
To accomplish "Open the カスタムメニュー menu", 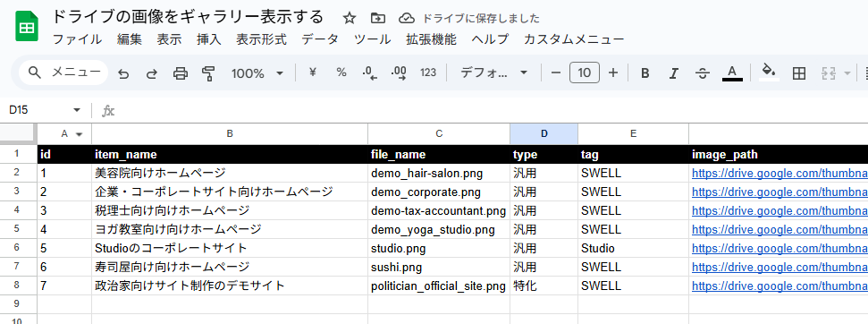I will pyautogui.click(x=574, y=39).
